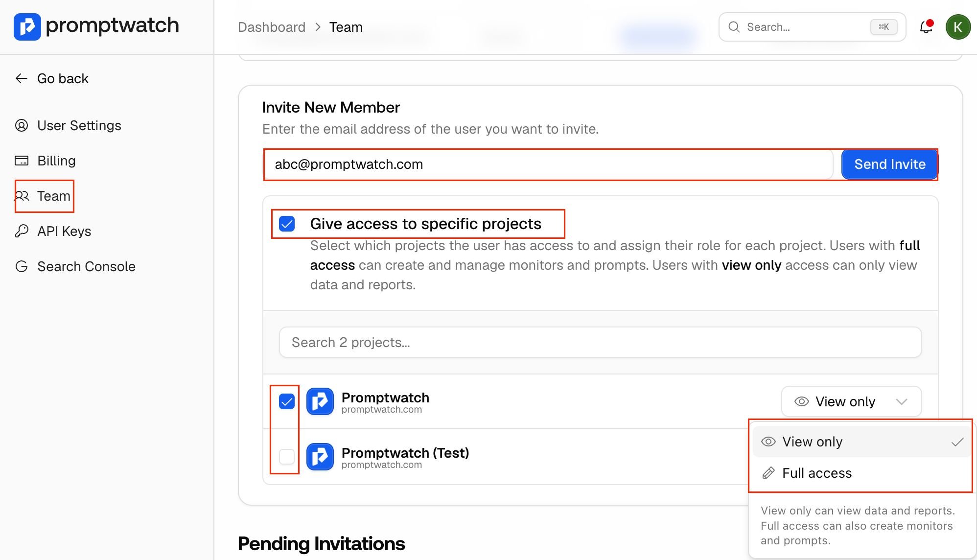Image resolution: width=977 pixels, height=560 pixels.
Task: Click the invite email address field
Action: (549, 164)
